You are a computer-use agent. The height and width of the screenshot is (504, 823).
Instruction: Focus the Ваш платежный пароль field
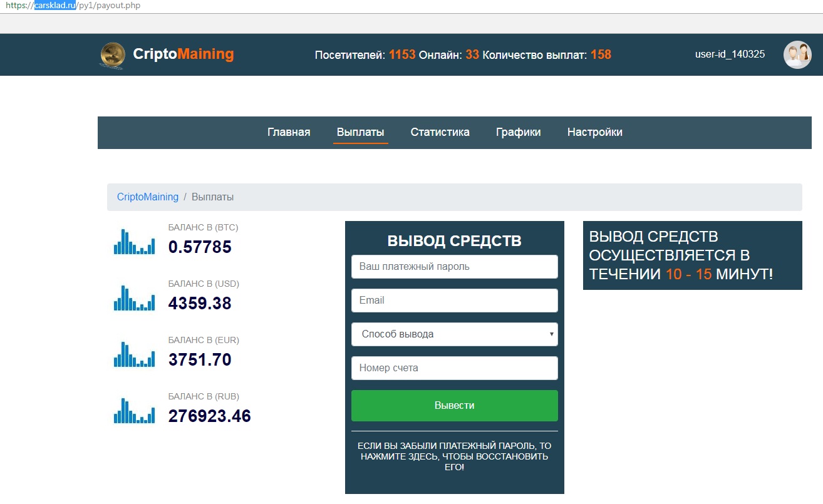455,267
